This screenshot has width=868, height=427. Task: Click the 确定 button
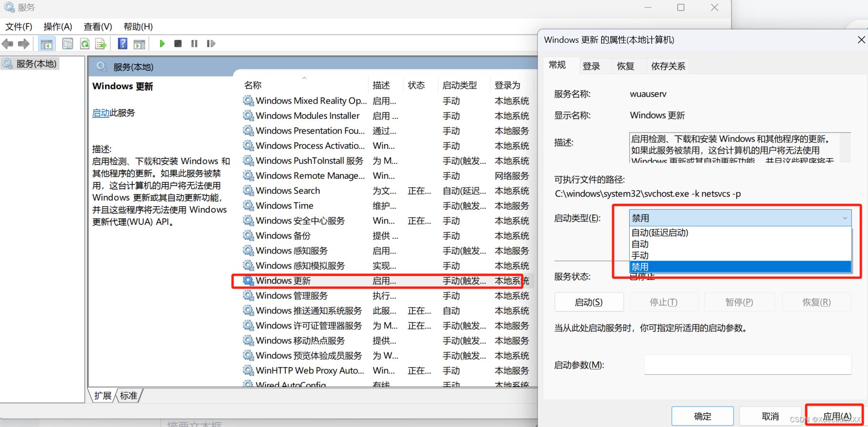pos(702,417)
